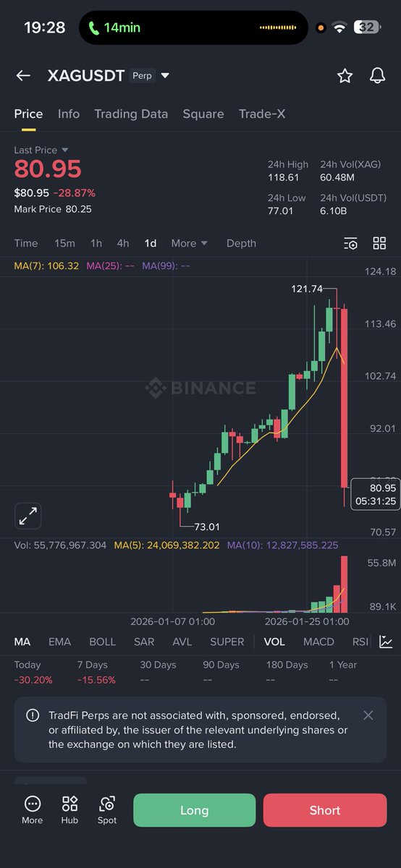
Task: Select the 15m chart interval
Action: click(x=64, y=243)
